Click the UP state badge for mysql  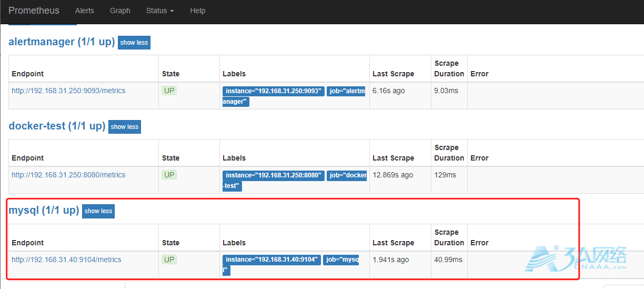(x=169, y=260)
